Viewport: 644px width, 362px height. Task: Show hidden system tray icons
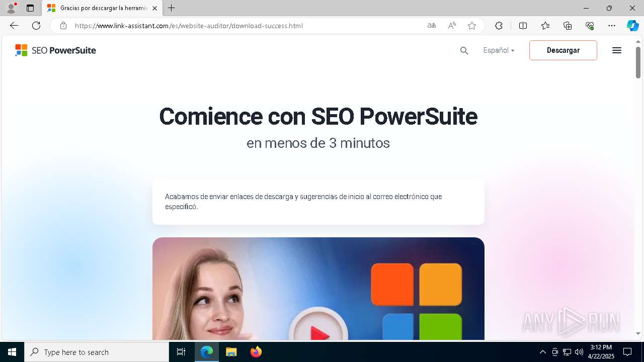pos(542,352)
